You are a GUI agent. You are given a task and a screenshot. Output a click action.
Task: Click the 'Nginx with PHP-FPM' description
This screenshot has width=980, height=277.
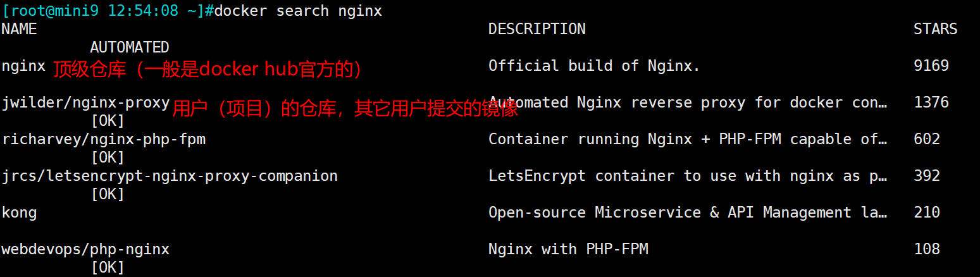(x=568, y=249)
